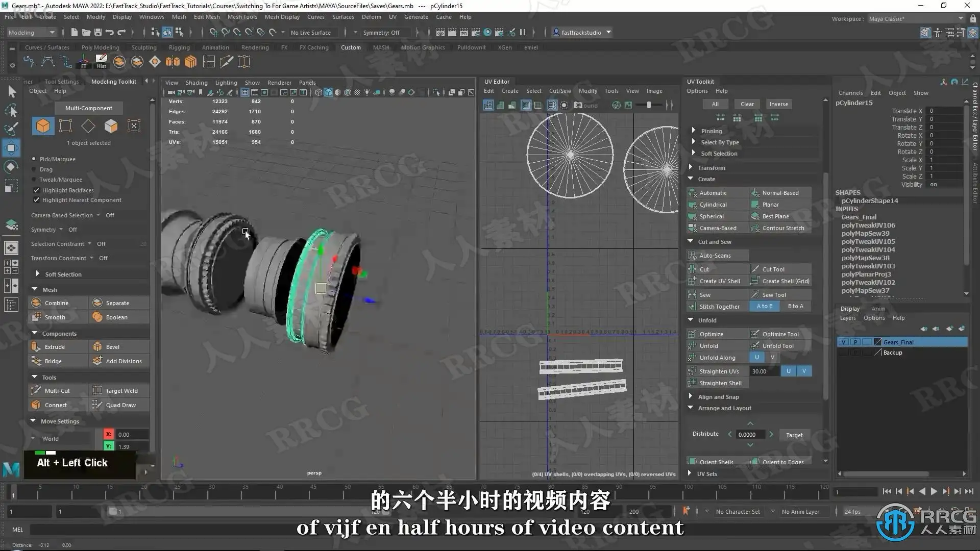Click the Extrude components icon
980x551 pixels.
click(x=36, y=346)
